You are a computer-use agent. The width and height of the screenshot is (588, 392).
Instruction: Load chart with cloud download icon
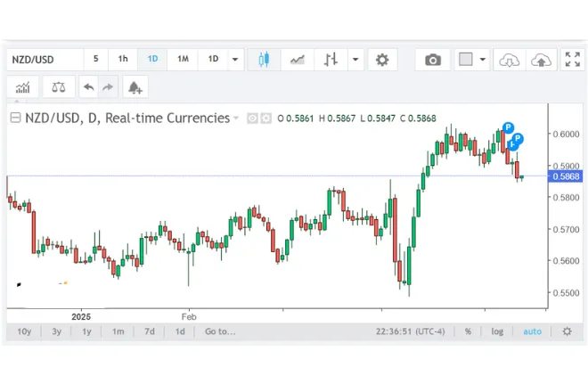point(510,60)
